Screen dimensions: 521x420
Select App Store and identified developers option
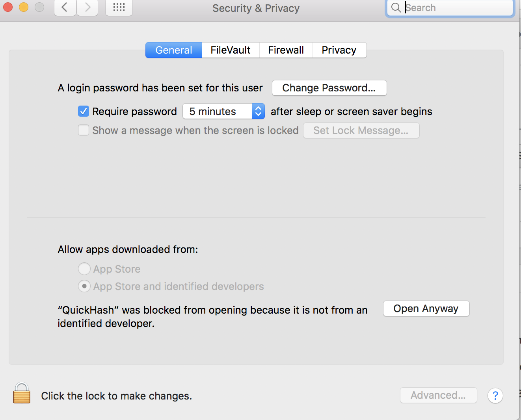84,286
